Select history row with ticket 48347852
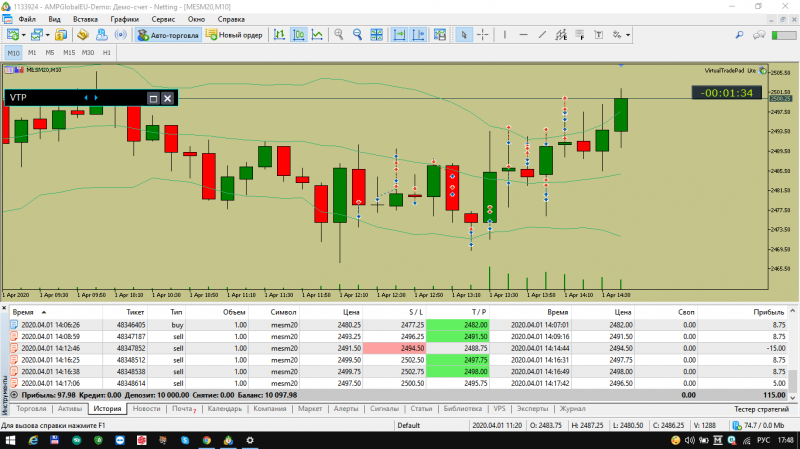Image resolution: width=800 pixels, height=449 pixels. 398,348
